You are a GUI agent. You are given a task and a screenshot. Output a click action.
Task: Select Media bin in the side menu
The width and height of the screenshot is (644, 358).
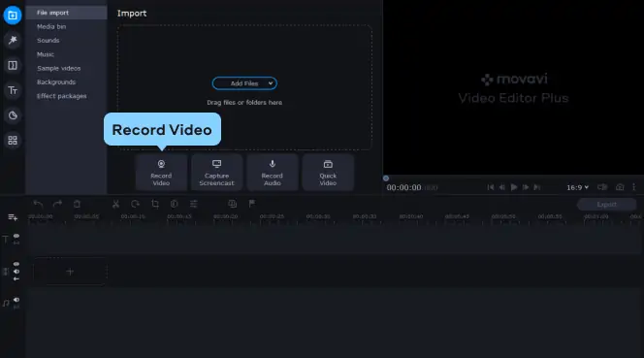[x=51, y=27]
